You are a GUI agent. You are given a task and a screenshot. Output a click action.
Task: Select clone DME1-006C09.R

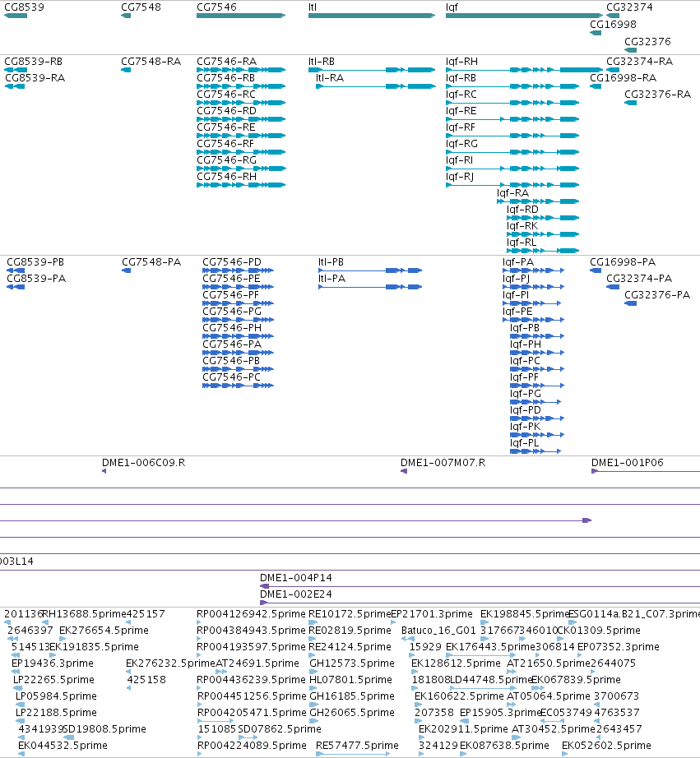point(143,463)
